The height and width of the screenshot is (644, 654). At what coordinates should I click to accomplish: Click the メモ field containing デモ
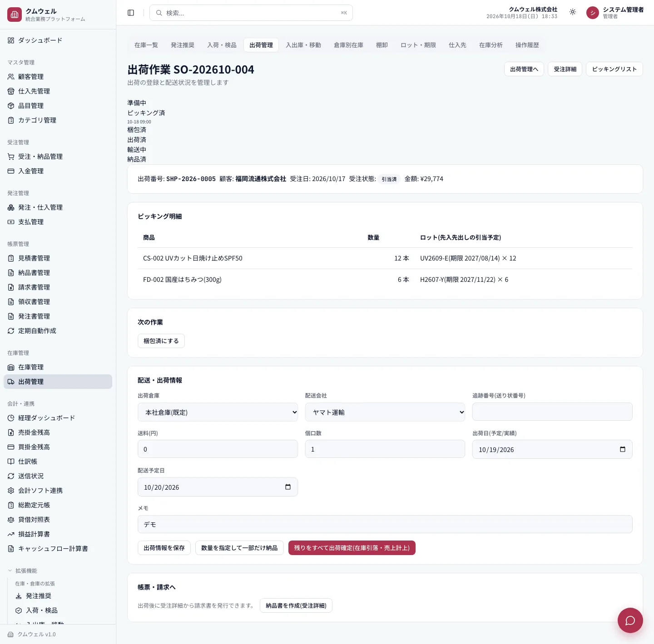(x=385, y=524)
